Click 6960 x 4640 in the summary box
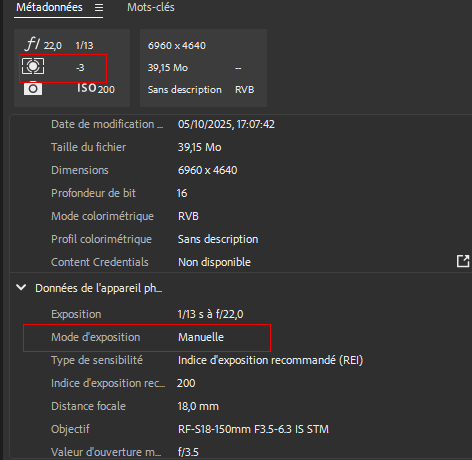The height and width of the screenshot is (460, 472). click(x=177, y=45)
